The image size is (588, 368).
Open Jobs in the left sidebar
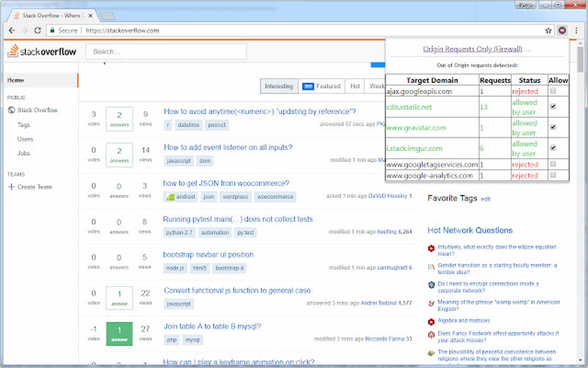click(x=24, y=153)
